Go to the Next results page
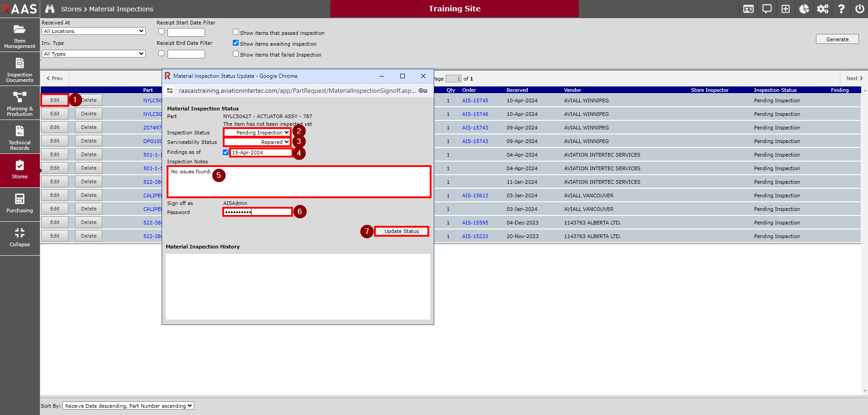Screen dimensions: 868x415 (854, 78)
